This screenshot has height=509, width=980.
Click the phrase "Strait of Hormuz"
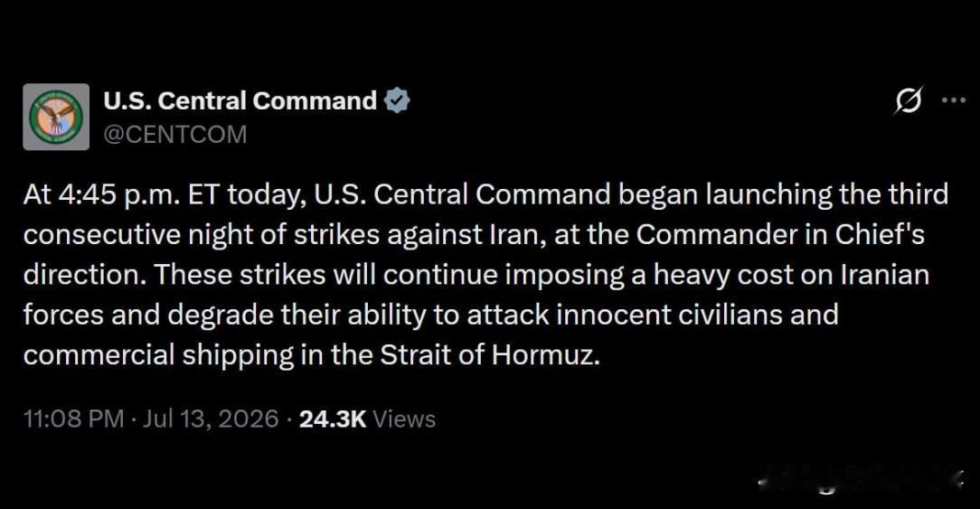click(490, 355)
